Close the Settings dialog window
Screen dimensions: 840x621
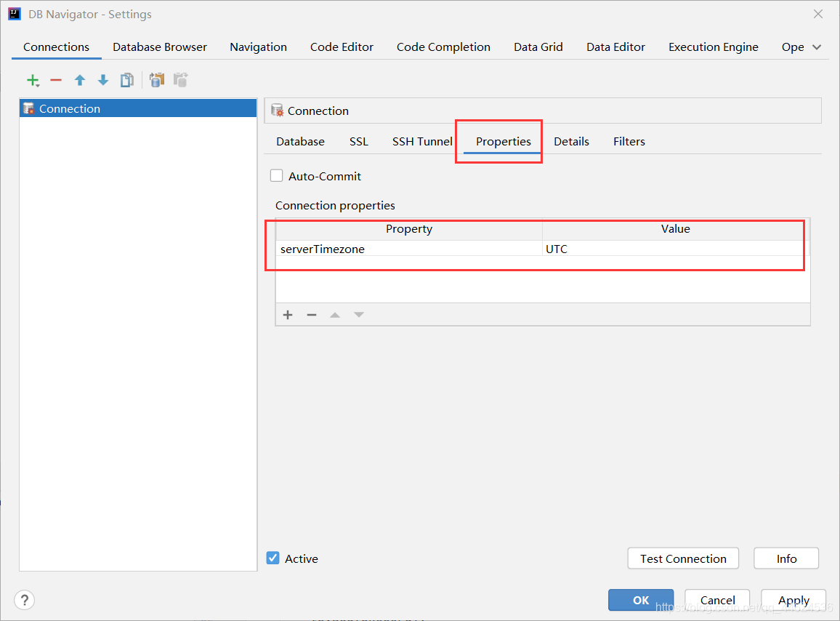click(x=818, y=14)
